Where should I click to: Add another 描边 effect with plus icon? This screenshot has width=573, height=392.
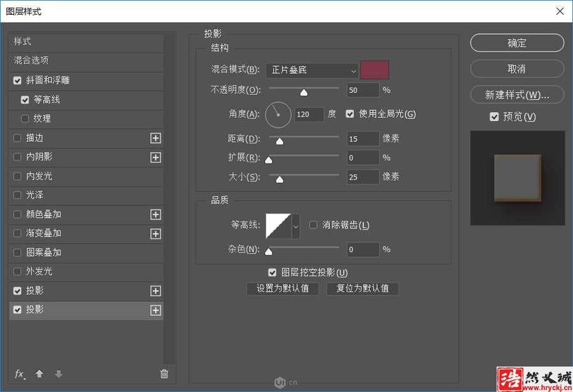pyautogui.click(x=156, y=138)
